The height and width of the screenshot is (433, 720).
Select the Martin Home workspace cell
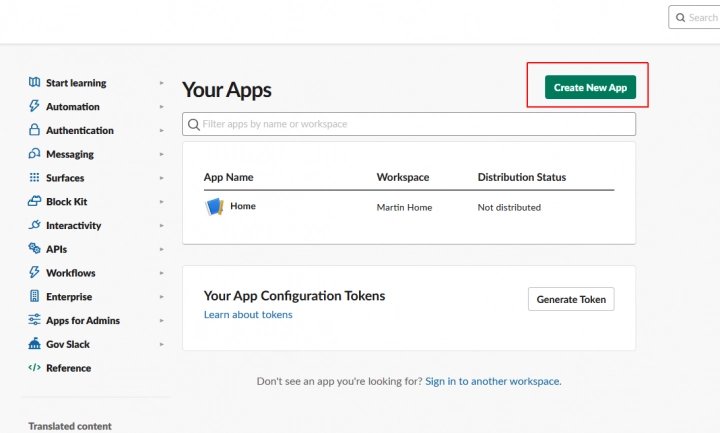404,207
